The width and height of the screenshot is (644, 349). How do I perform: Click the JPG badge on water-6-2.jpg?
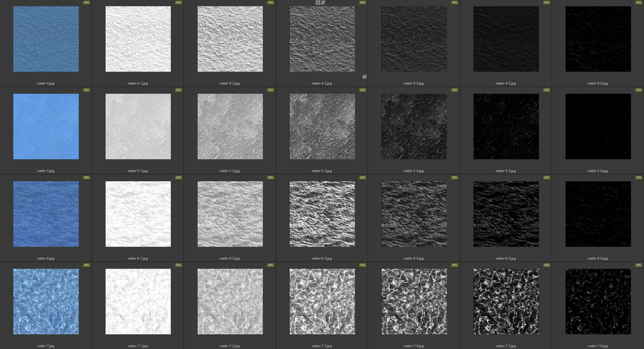[x=270, y=177]
